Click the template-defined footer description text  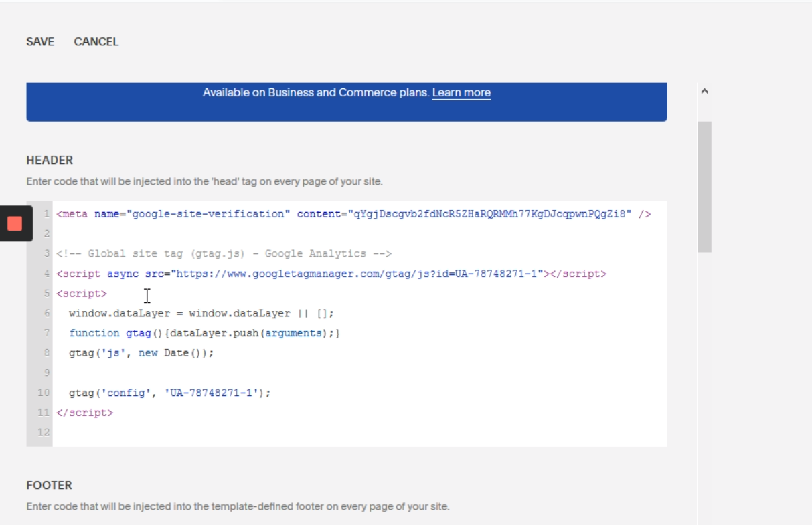238,506
